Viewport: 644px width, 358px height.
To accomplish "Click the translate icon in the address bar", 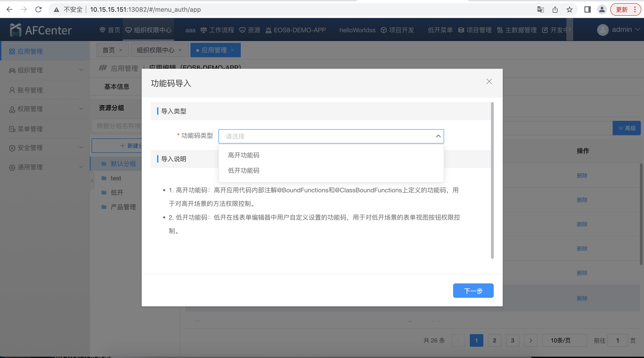I will 540,9.
